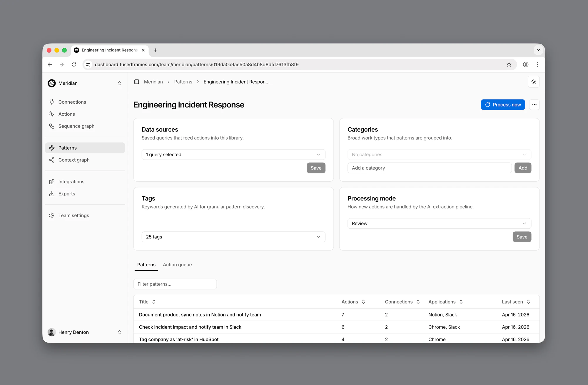This screenshot has width=588, height=385.
Task: Open Team settings via its gear icon
Action: 52,215
